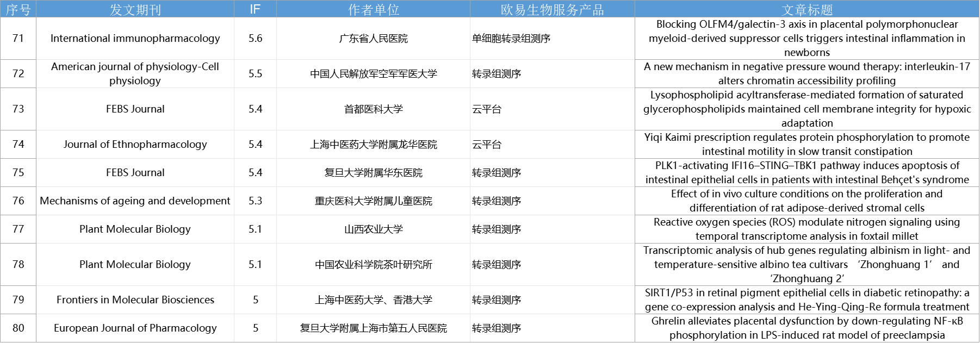The image size is (980, 343).
Task: Click Reactive oxygen species foxtail millet title
Action: click(x=807, y=229)
